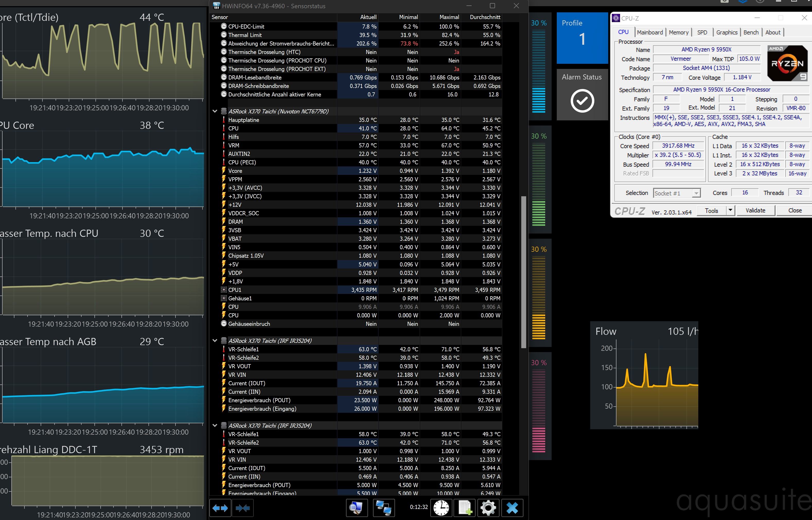Click the Sensor column header in HWiNFO
This screenshot has height=520, width=812.
(x=273, y=17)
